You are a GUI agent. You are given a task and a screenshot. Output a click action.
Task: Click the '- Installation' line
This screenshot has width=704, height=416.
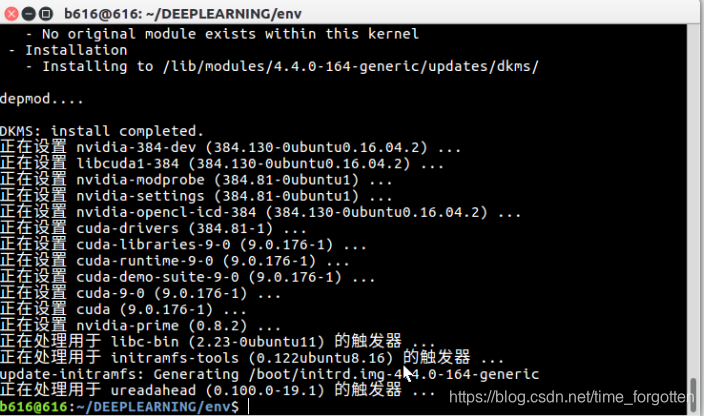68,50
